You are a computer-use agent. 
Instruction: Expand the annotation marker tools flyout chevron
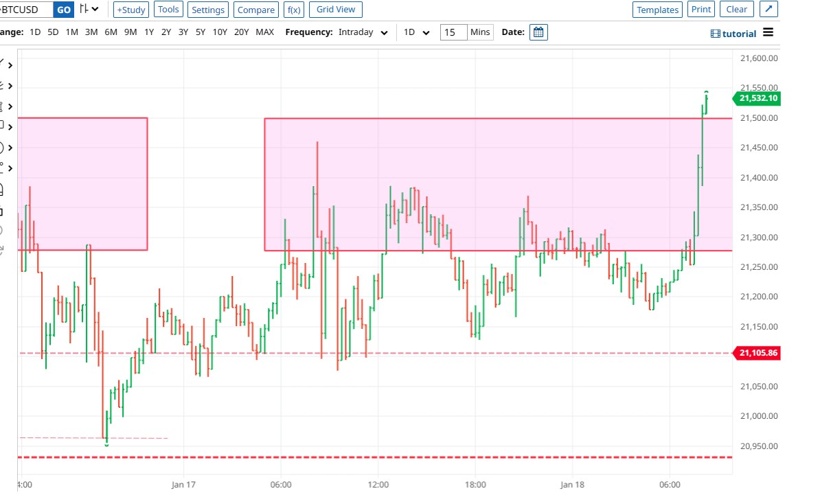10,168
